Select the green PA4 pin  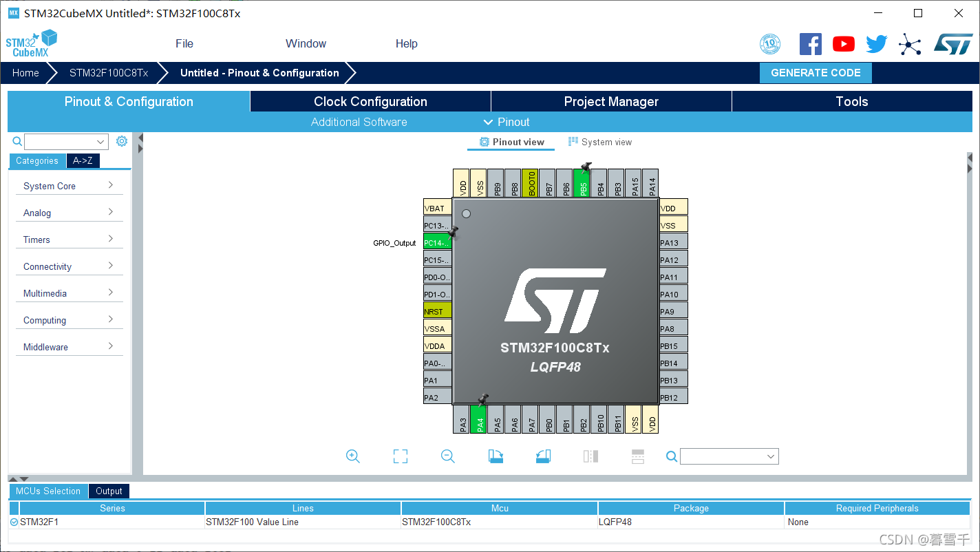click(x=478, y=419)
